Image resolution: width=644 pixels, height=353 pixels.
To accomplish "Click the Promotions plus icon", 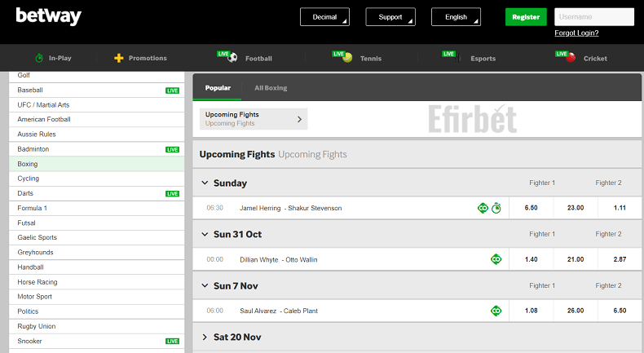I will [119, 58].
